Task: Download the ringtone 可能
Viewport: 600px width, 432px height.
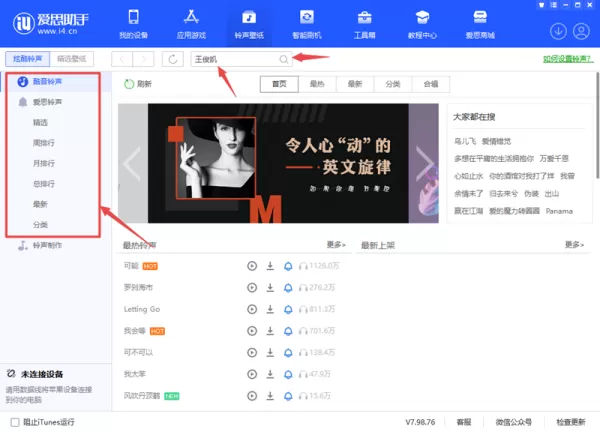Action: [270, 266]
